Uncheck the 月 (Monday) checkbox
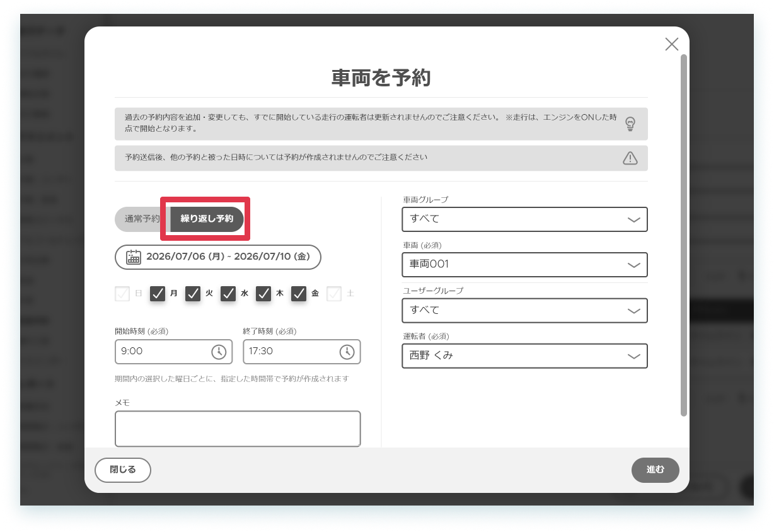774x532 pixels. tap(158, 294)
